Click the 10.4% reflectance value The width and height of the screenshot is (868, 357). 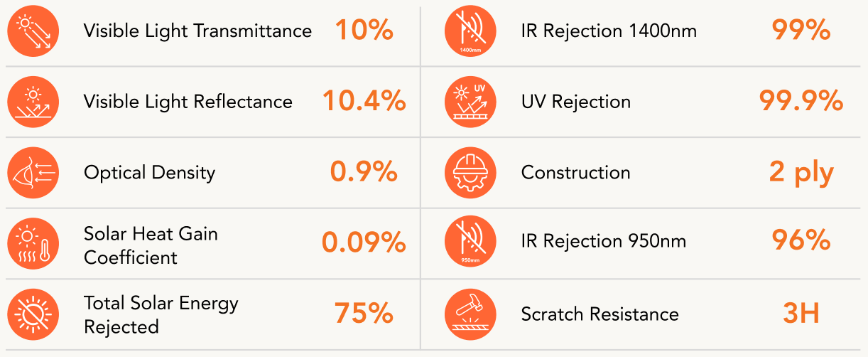pos(364,102)
